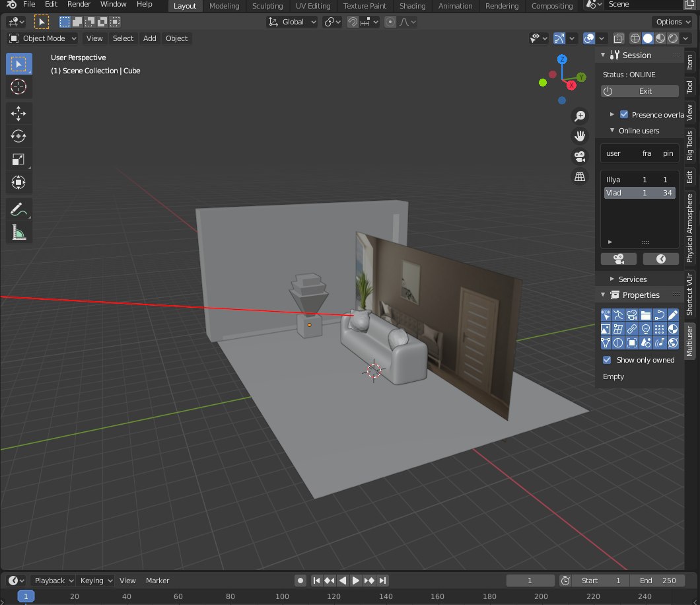Click the pan hand icon in the viewport
This screenshot has width=700, height=605.
(x=580, y=136)
